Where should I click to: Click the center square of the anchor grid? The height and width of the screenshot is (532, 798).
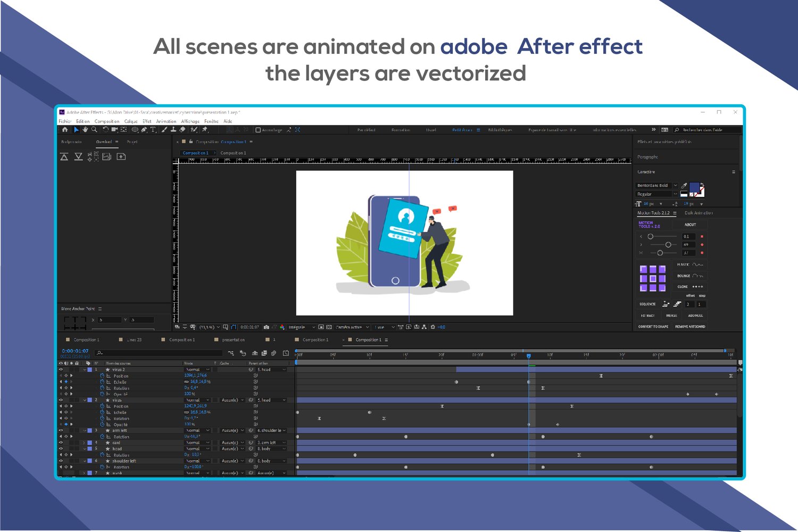coord(653,278)
